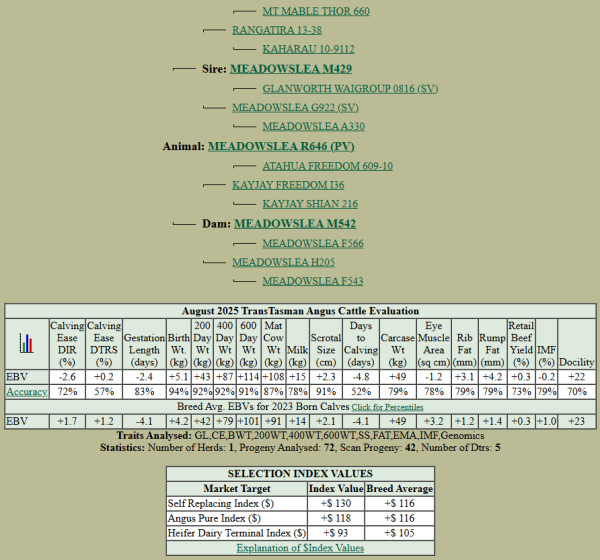Select the Retail Beef Yield column header
Viewport: 600px width, 560px height.
point(521,344)
